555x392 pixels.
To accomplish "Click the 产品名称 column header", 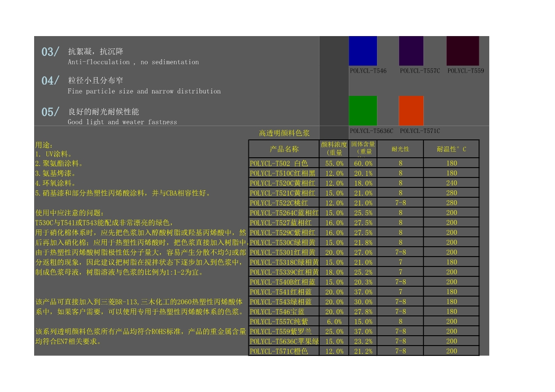I will pos(284,149).
